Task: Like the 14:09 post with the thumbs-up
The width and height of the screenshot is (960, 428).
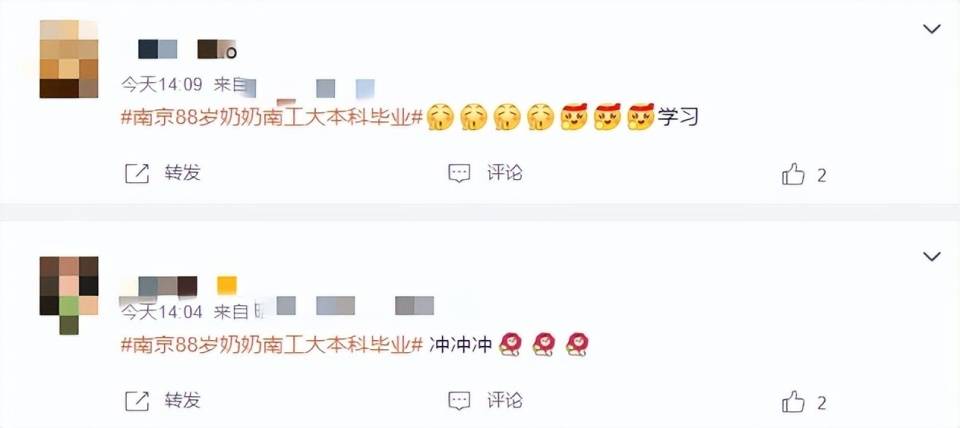Action: (x=793, y=175)
